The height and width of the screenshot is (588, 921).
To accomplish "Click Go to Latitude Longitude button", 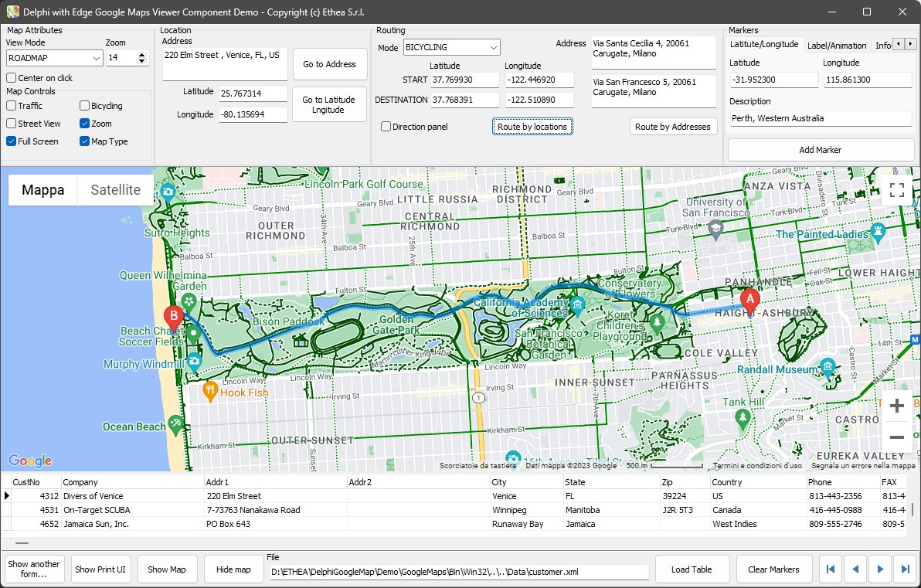I will point(329,104).
